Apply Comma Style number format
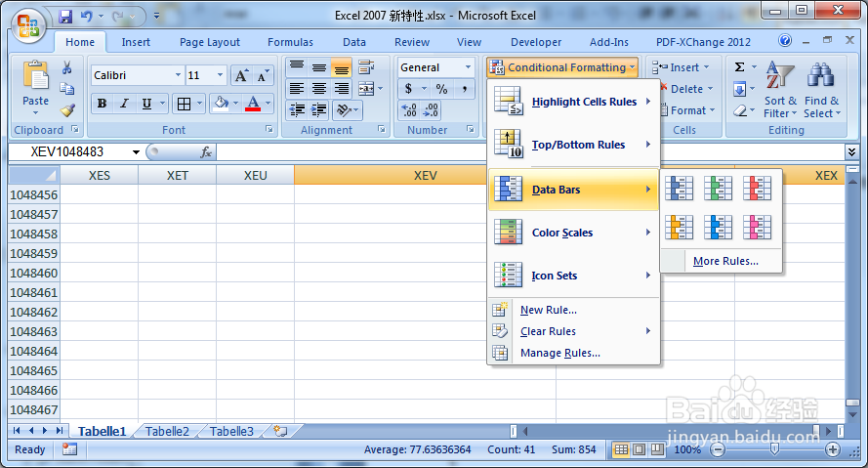Viewport: 868px width, 468px height. coord(465,89)
